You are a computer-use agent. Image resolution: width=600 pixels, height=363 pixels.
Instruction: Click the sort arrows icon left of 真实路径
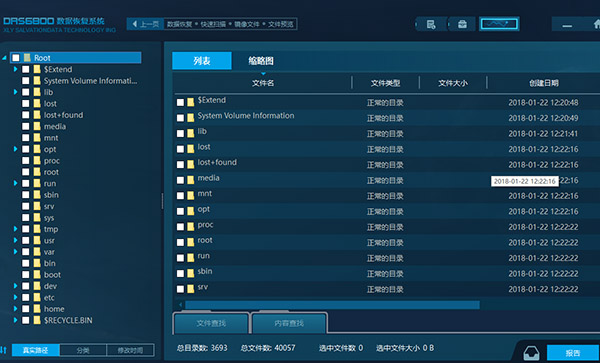coord(4,350)
